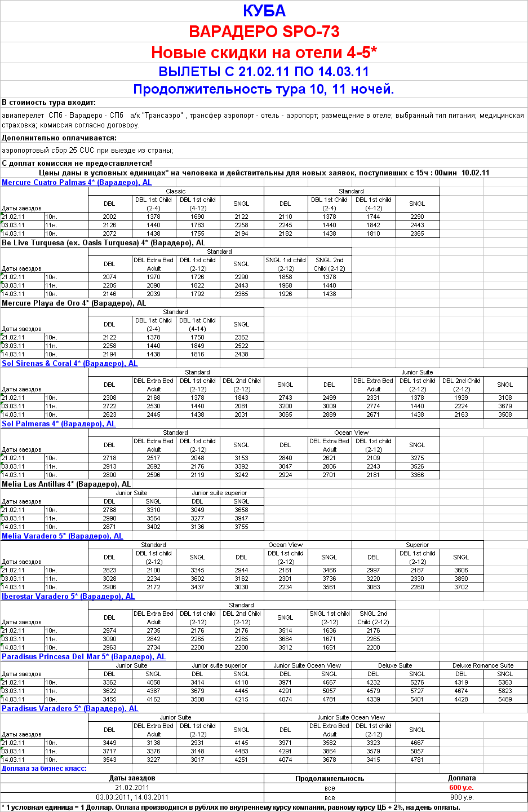Select the 900 у.е. surcharge cell

[x=461, y=797]
